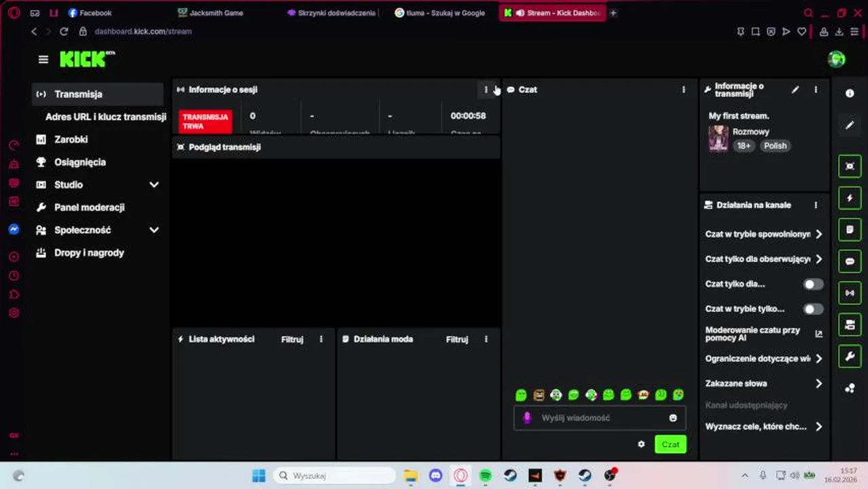Click the pencil icon in right rail
868x489 pixels.
pyautogui.click(x=850, y=125)
